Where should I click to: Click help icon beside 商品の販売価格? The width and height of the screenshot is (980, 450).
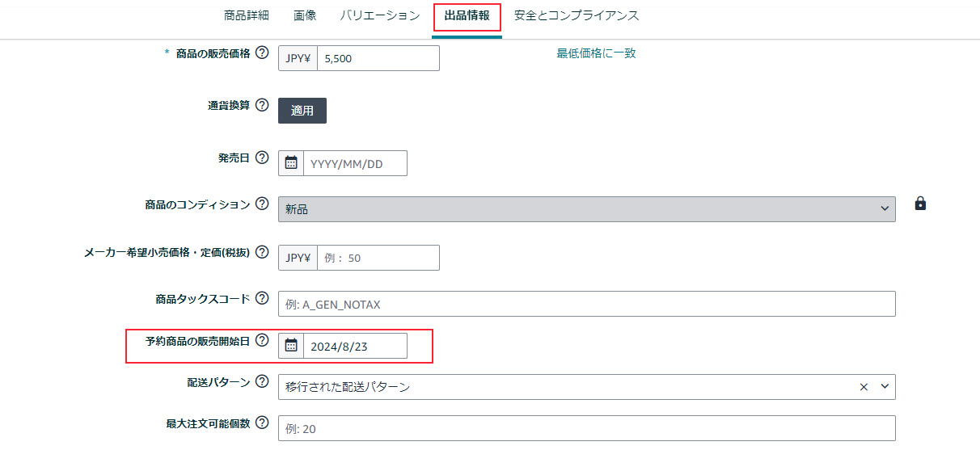(x=262, y=53)
